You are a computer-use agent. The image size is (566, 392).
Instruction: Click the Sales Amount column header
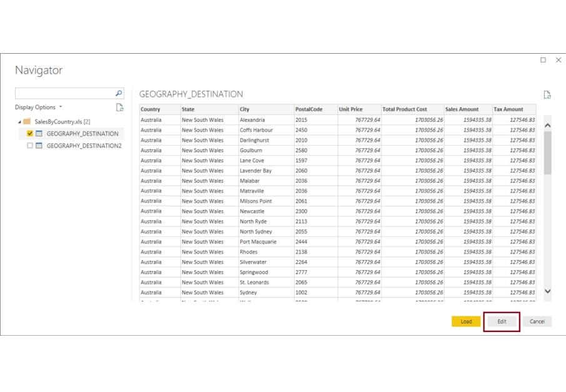pyautogui.click(x=462, y=109)
